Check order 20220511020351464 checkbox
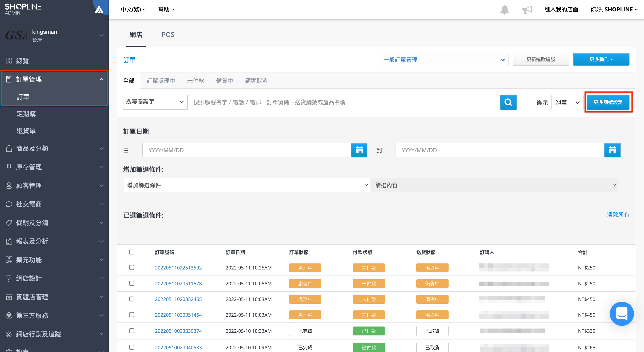Image resolution: width=644 pixels, height=352 pixels. [131, 314]
